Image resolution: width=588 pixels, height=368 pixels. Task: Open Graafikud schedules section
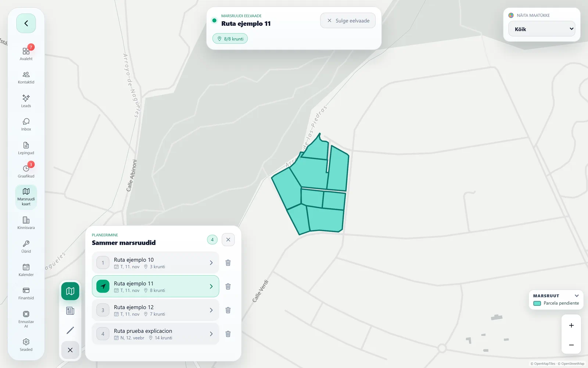[26, 171]
